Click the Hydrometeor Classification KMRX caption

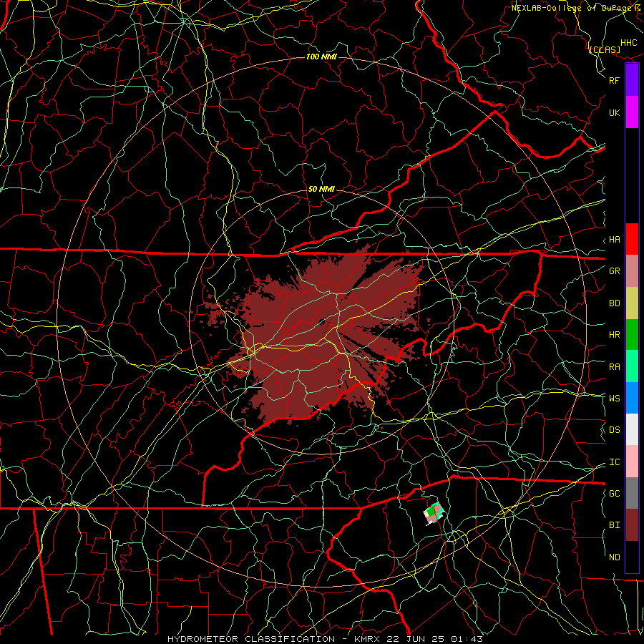[325, 639]
